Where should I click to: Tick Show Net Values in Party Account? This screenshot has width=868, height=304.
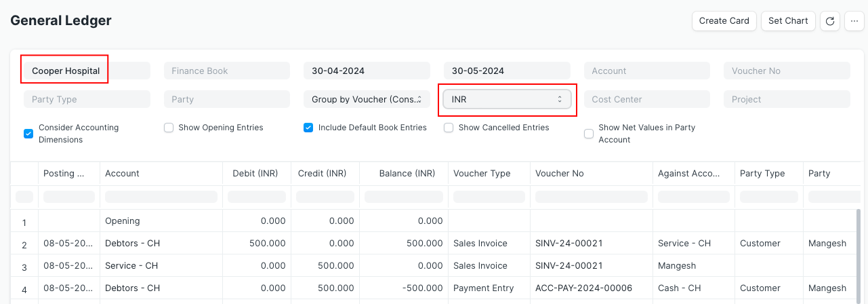coord(589,134)
